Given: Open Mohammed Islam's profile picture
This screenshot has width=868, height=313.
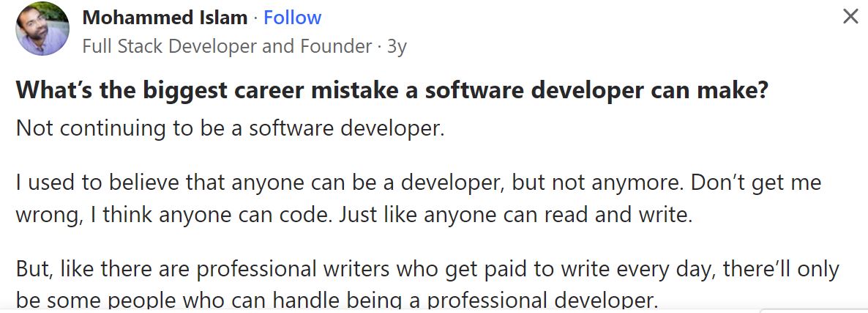Looking at the screenshot, I should pyautogui.click(x=42, y=29).
